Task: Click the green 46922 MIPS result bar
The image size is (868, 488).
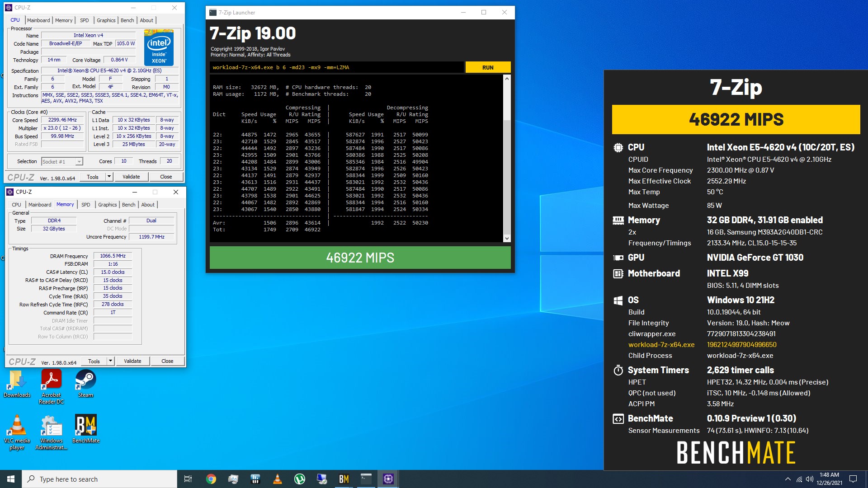Action: pyautogui.click(x=360, y=258)
